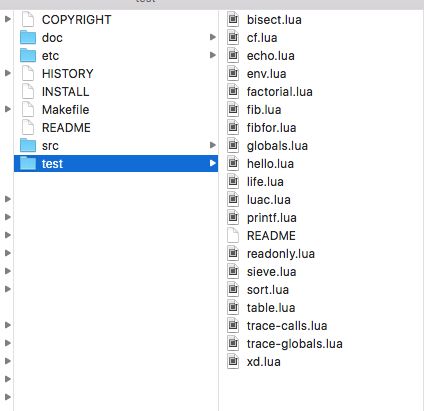Select the Makefile file name
Screen dimensions: 424x411
click(66, 110)
